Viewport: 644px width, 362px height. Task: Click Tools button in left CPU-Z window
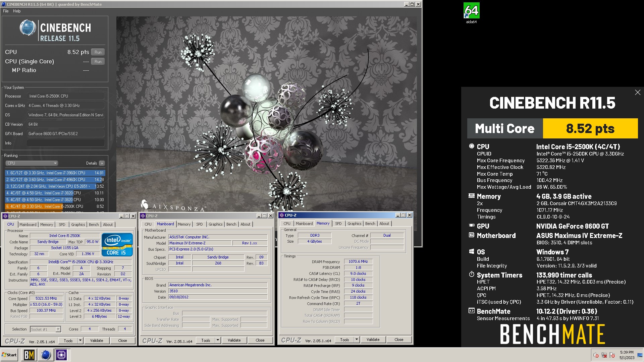point(68,341)
